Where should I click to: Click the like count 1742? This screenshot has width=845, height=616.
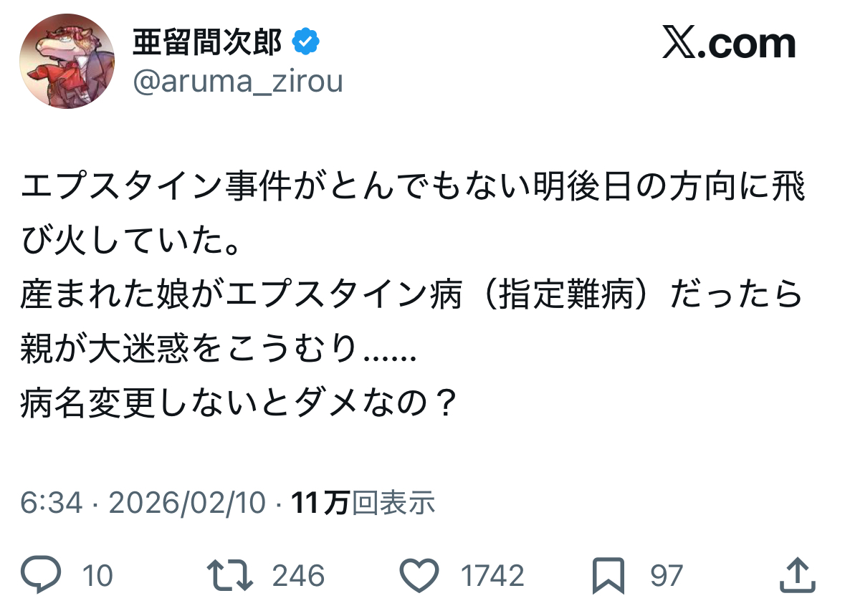tap(492, 576)
